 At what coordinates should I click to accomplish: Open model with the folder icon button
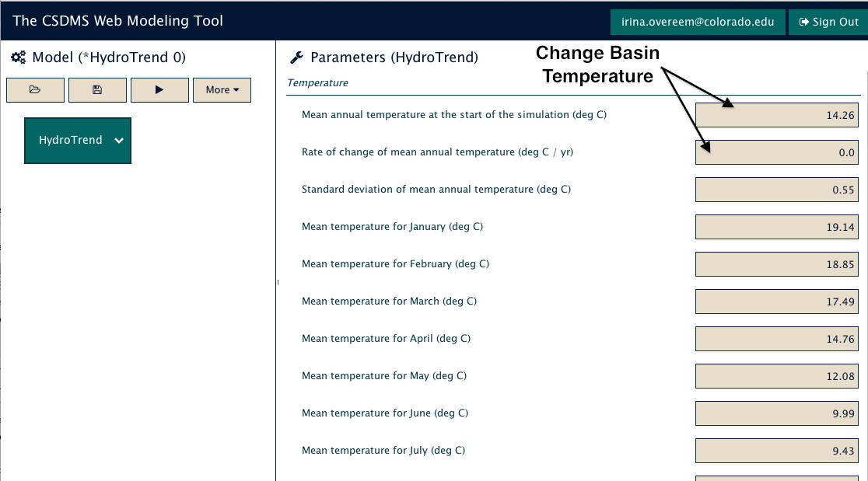tap(36, 90)
